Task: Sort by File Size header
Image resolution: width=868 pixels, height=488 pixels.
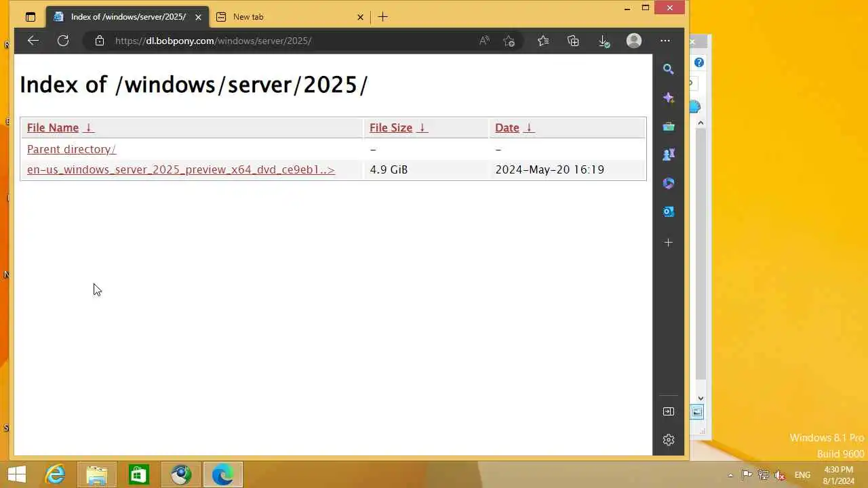Action: click(x=391, y=127)
